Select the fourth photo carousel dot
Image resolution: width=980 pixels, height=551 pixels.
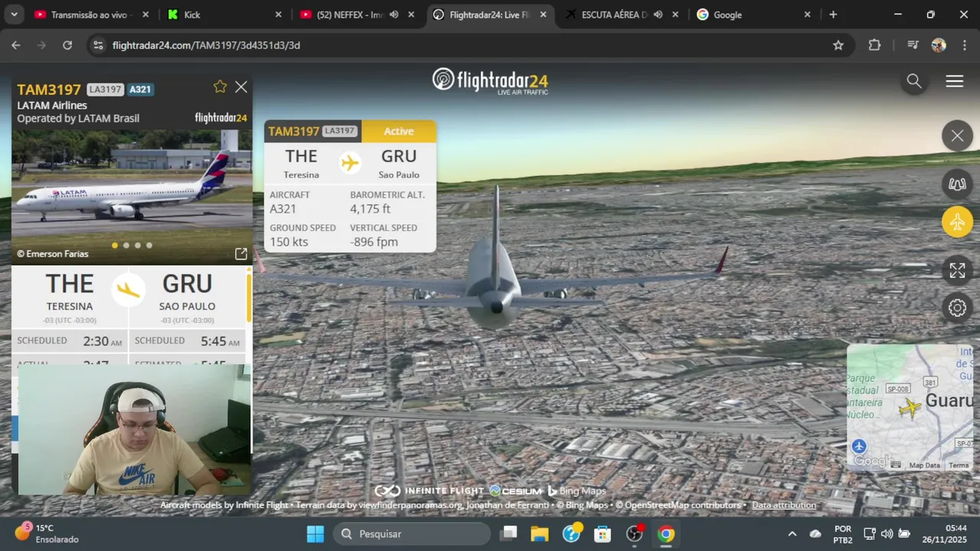pos(149,246)
